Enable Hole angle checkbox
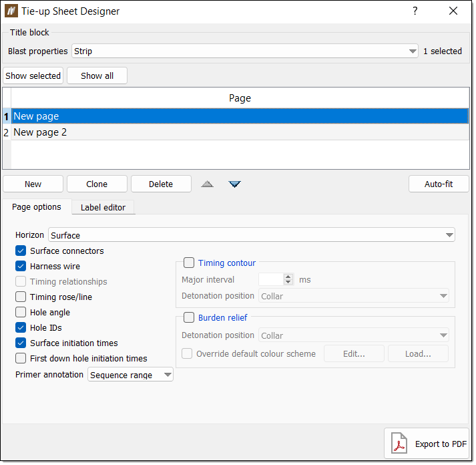 tap(21, 313)
